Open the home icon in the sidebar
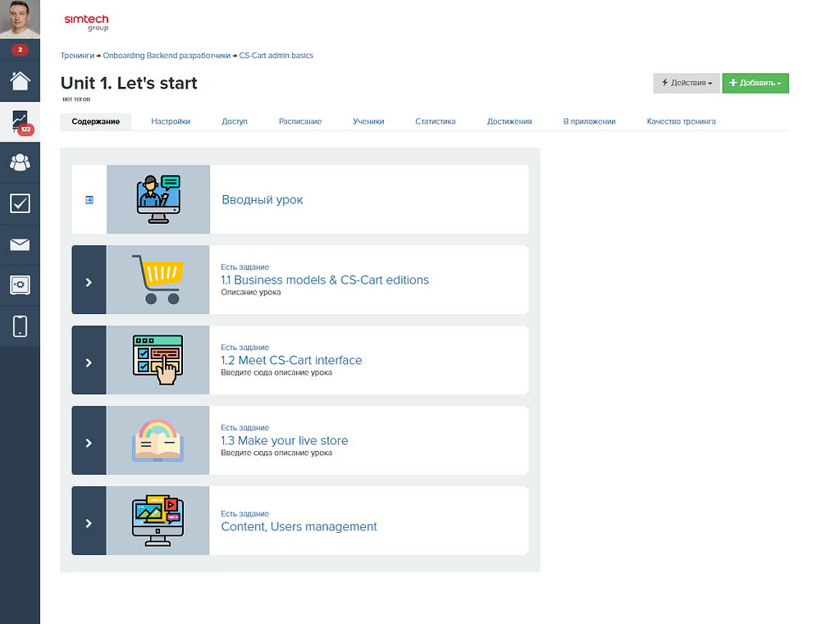This screenshot has height=624, width=840. [x=20, y=81]
